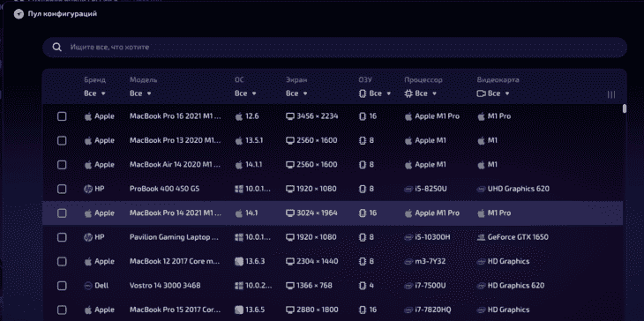
Task: Click the GPU icon beside GeForce GTX 1650
Action: pos(481,237)
